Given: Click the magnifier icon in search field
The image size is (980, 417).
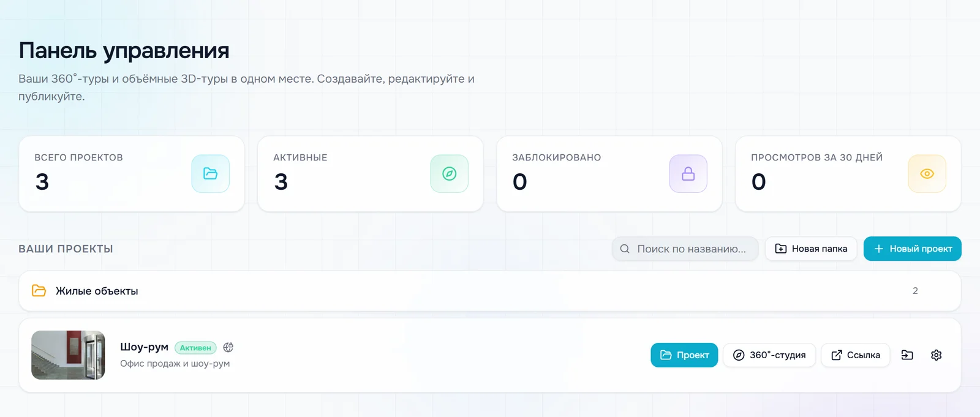Looking at the screenshot, I should (x=625, y=249).
